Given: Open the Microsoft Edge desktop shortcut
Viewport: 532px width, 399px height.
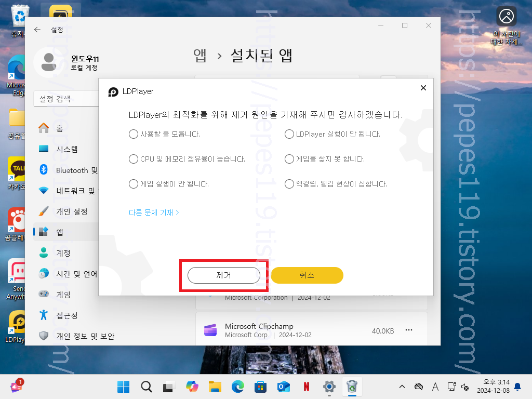Looking at the screenshot, I should pos(16,75).
